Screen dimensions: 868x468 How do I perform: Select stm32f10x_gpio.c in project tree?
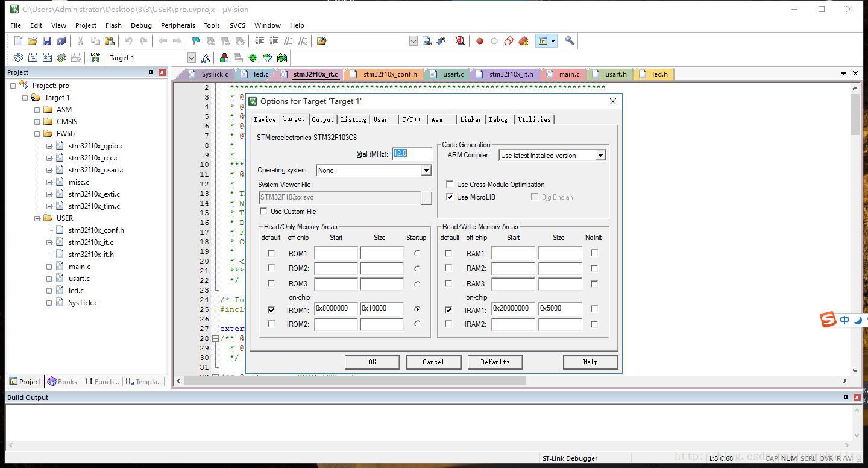(x=95, y=146)
